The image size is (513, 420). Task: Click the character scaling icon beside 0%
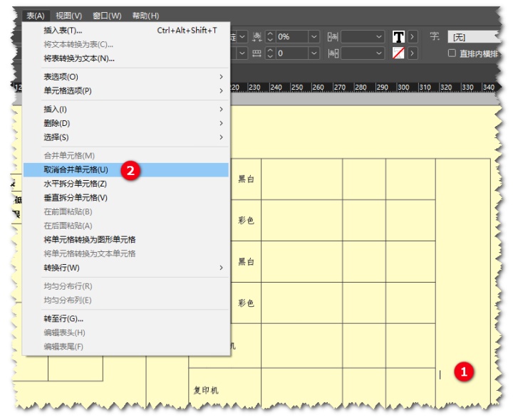[256, 36]
